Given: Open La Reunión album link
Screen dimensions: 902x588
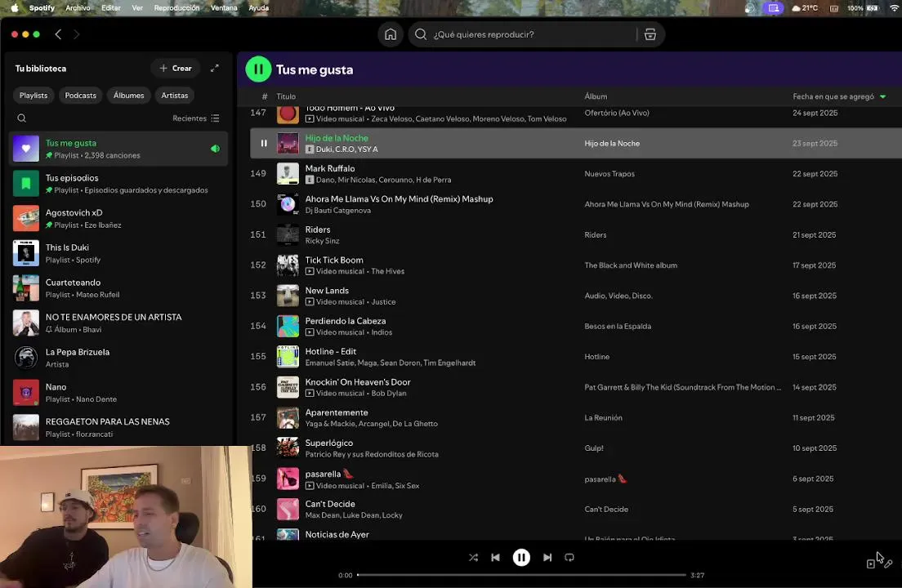Looking at the screenshot, I should click(x=603, y=418).
